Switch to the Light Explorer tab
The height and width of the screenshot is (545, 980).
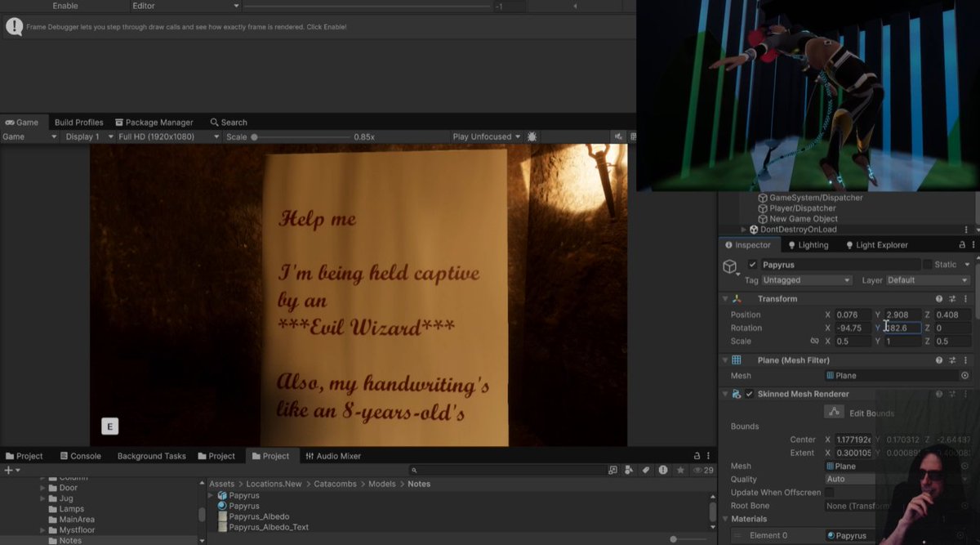875,245
